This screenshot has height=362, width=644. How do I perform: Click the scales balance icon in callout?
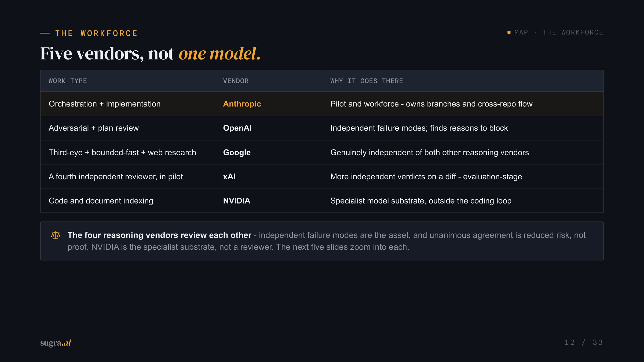coord(56,235)
